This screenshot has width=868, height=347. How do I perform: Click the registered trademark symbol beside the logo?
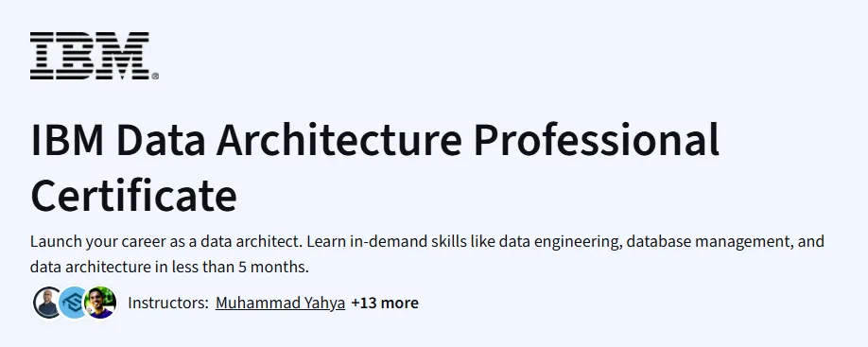tap(155, 77)
